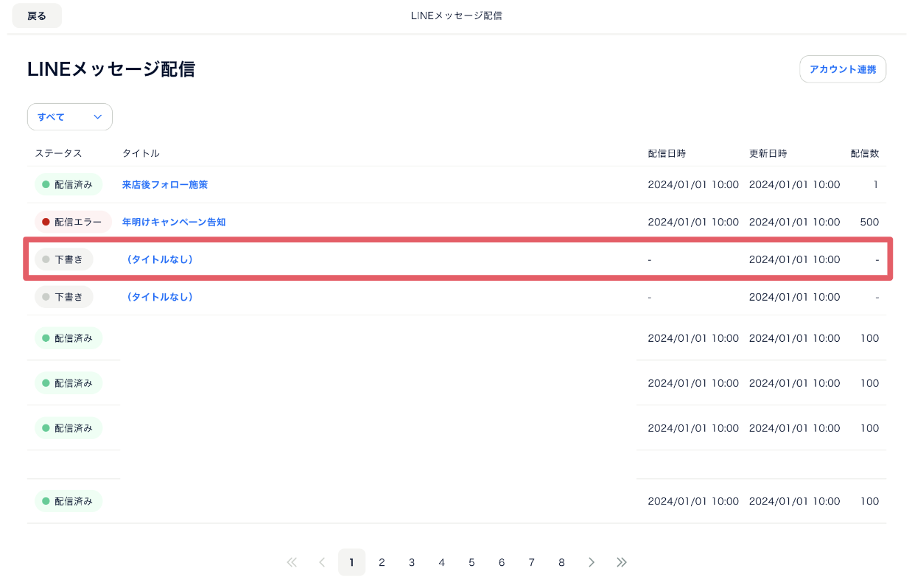This screenshot has height=588, width=912.
Task: Click the 配信数 value 500
Action: [869, 222]
